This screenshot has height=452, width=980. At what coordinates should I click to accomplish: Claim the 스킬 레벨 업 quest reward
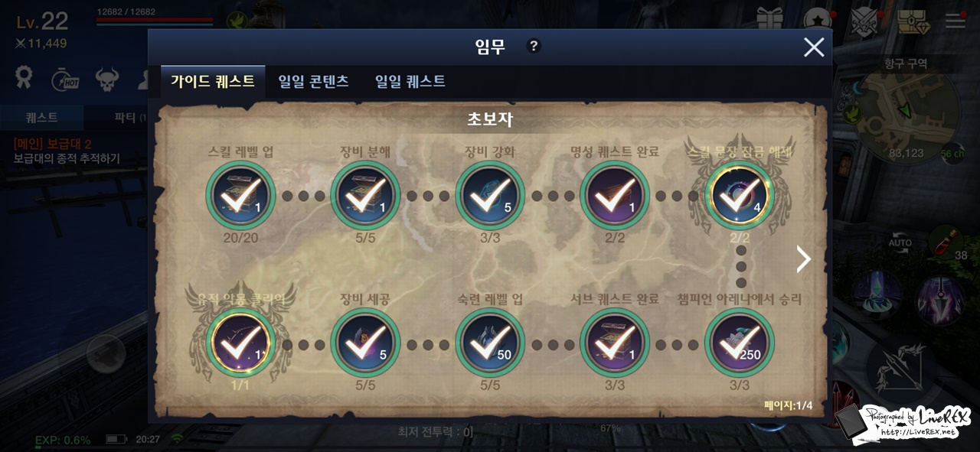[240, 196]
